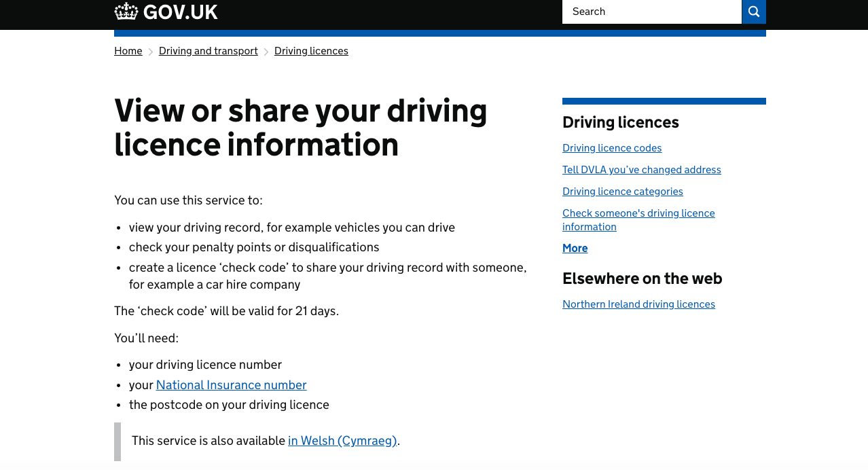
Task: Click the "Driving licences" sidebar heading
Action: click(x=621, y=122)
